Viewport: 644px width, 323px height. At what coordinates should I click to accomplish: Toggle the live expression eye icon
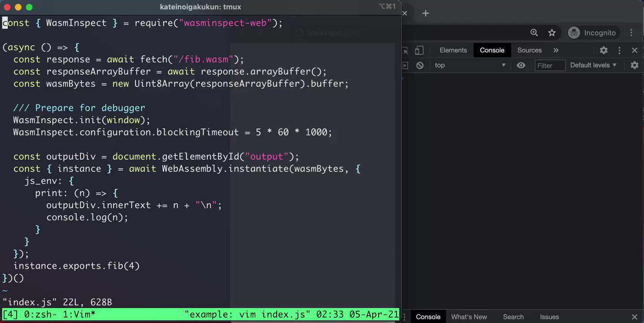521,65
